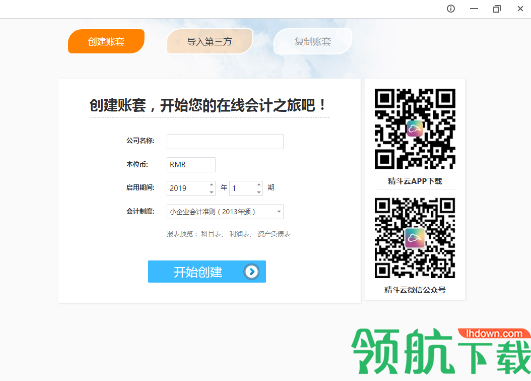
Task: Increase the start year with up arrow
Action: pyautogui.click(x=212, y=185)
